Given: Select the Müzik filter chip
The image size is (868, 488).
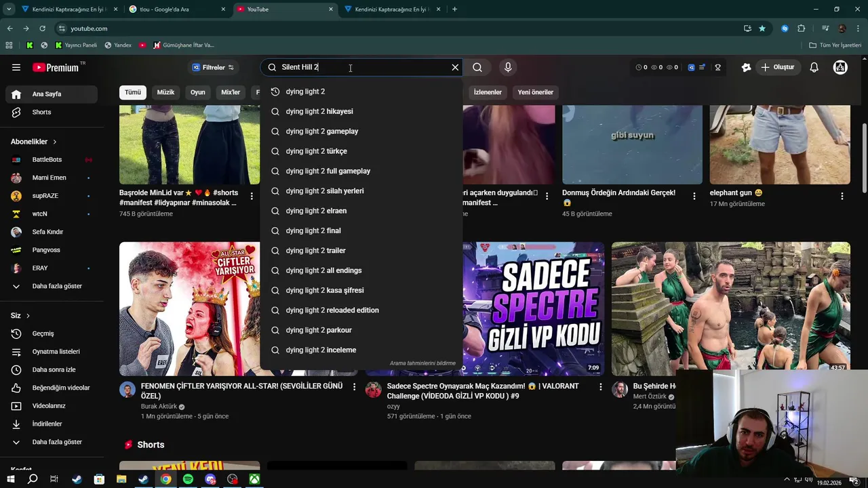Looking at the screenshot, I should pos(165,92).
